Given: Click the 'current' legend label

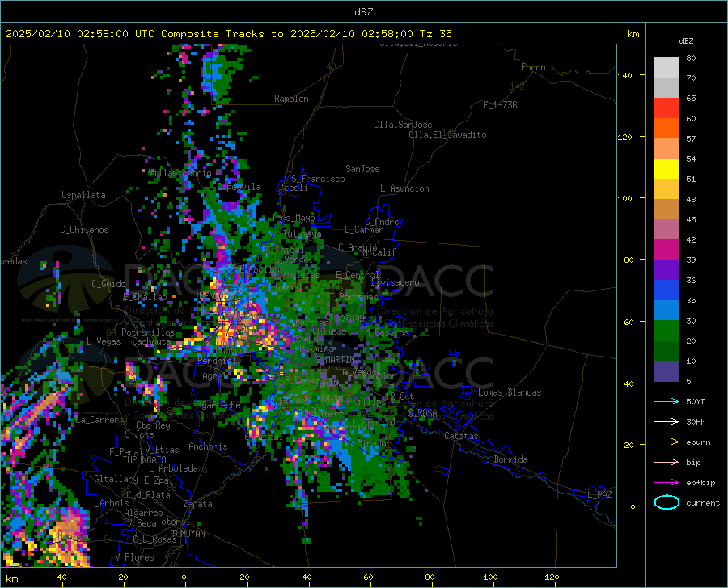Looking at the screenshot, I should pyautogui.click(x=703, y=502).
